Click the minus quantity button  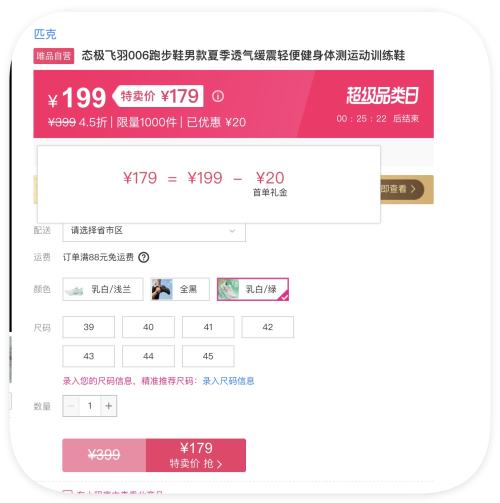71,406
